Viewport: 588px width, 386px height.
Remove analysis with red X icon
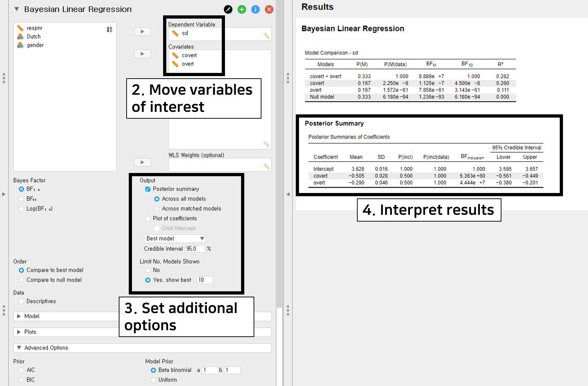[269, 10]
